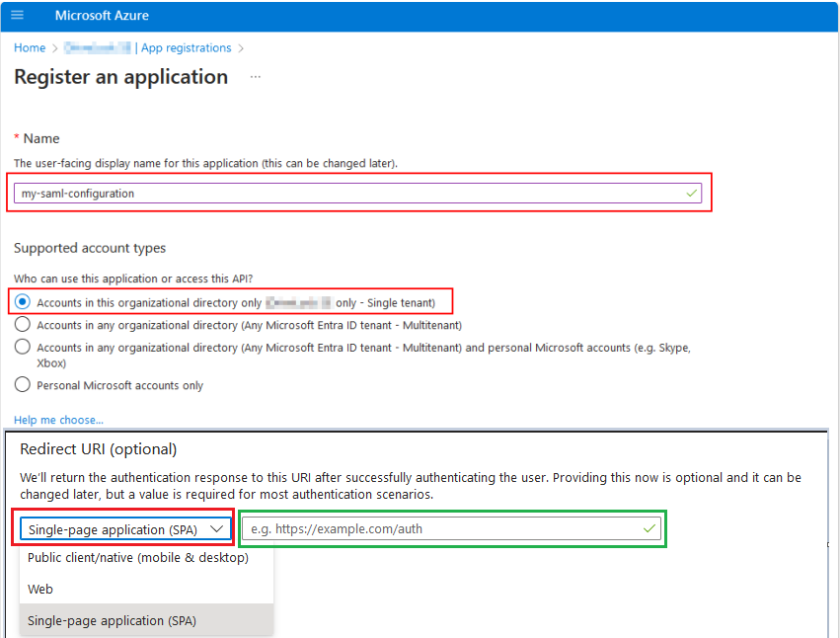Viewport: 840px width, 638px height.
Task: Click the application Name text field
Action: [345, 194]
